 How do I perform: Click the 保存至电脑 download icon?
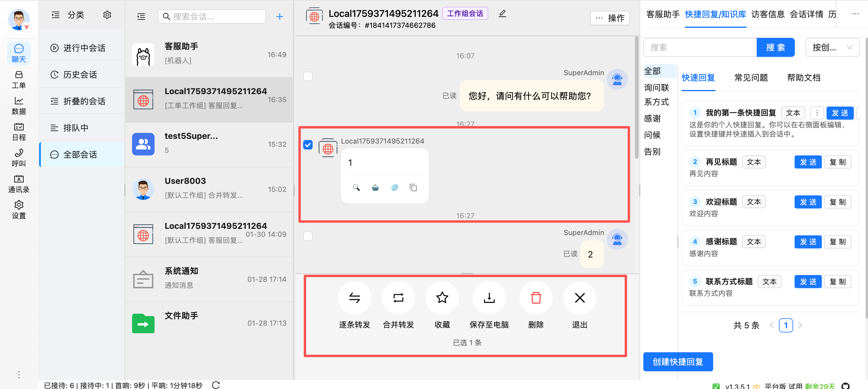[x=489, y=298]
